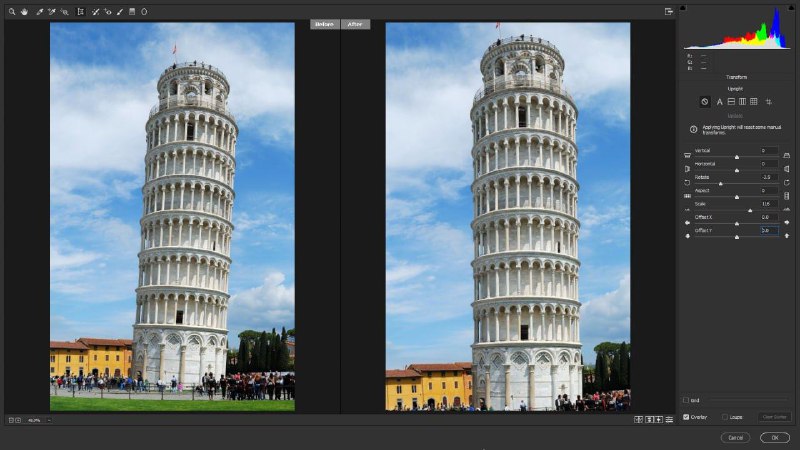Click the Aspect value field
This screenshot has width=800, height=450.
769,190
